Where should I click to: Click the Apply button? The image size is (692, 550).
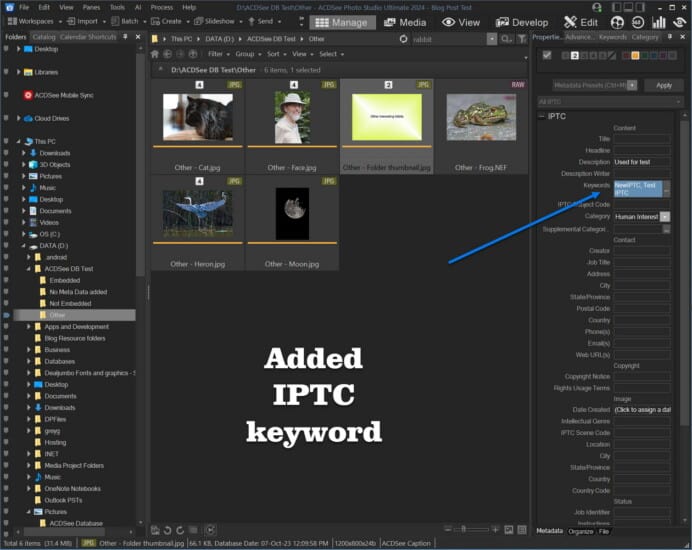tap(663, 85)
